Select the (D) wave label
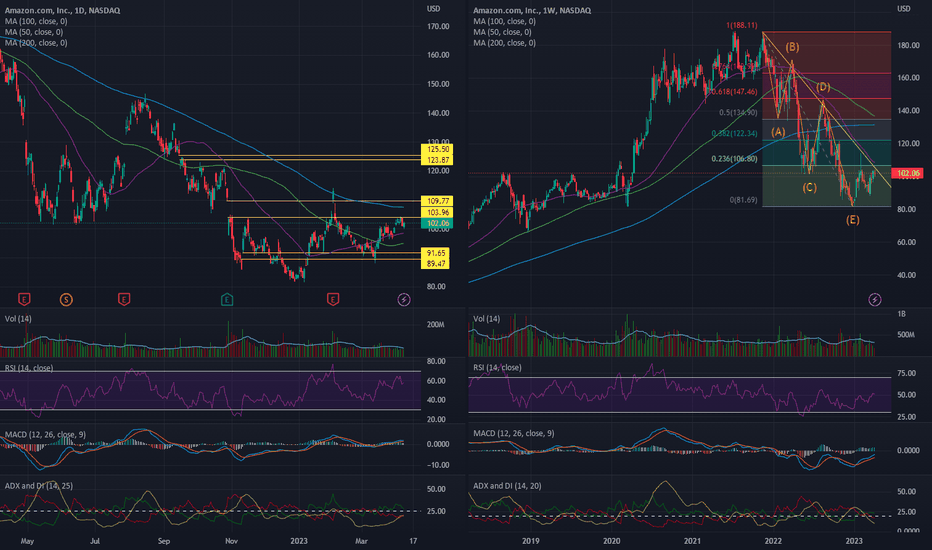The height and width of the screenshot is (550, 932). 823,87
